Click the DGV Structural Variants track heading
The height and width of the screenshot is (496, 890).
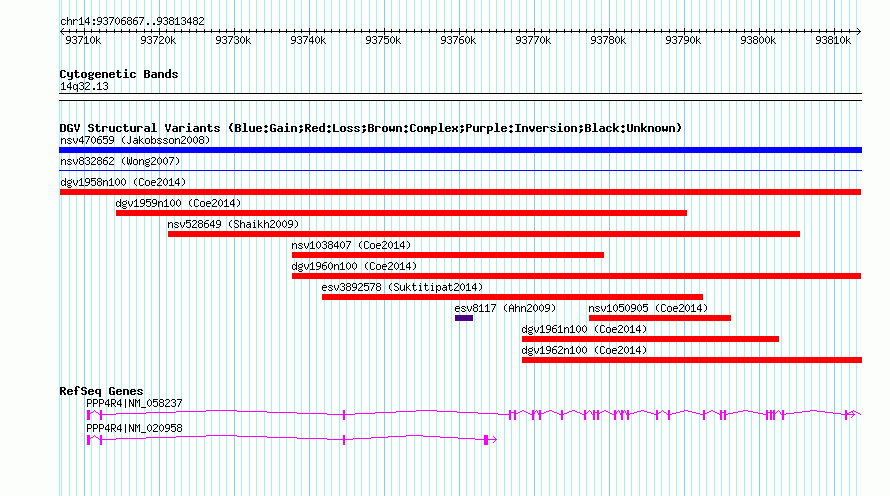coord(371,128)
